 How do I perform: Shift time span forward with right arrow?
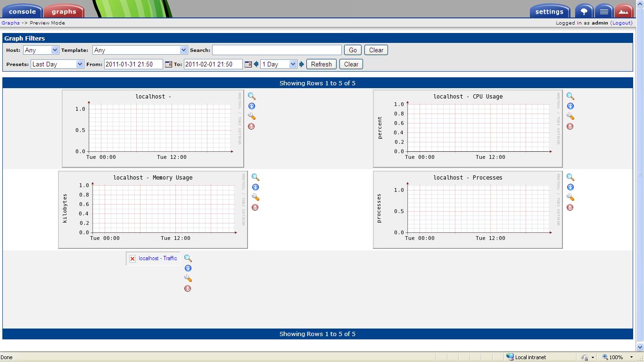pos(302,64)
